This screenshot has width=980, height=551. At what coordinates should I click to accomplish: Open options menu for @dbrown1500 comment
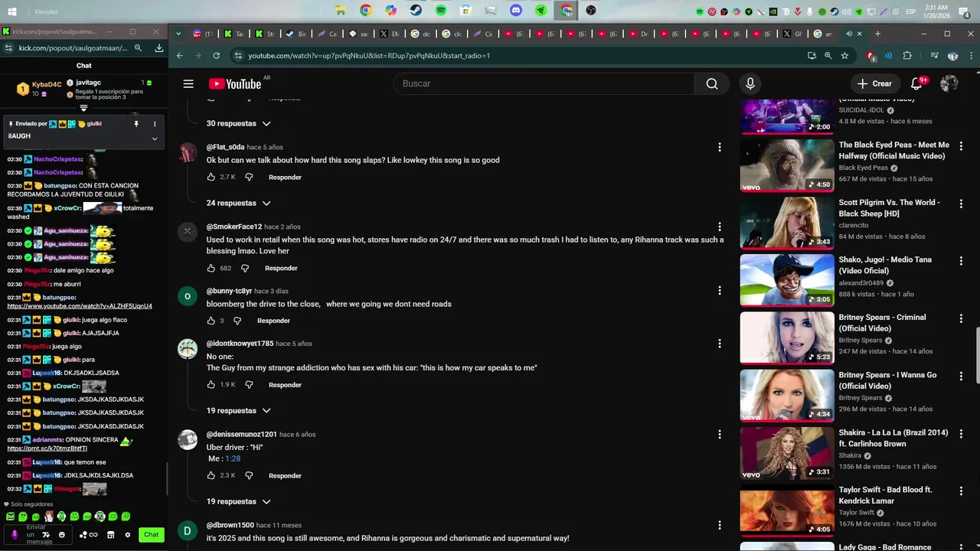(x=719, y=526)
